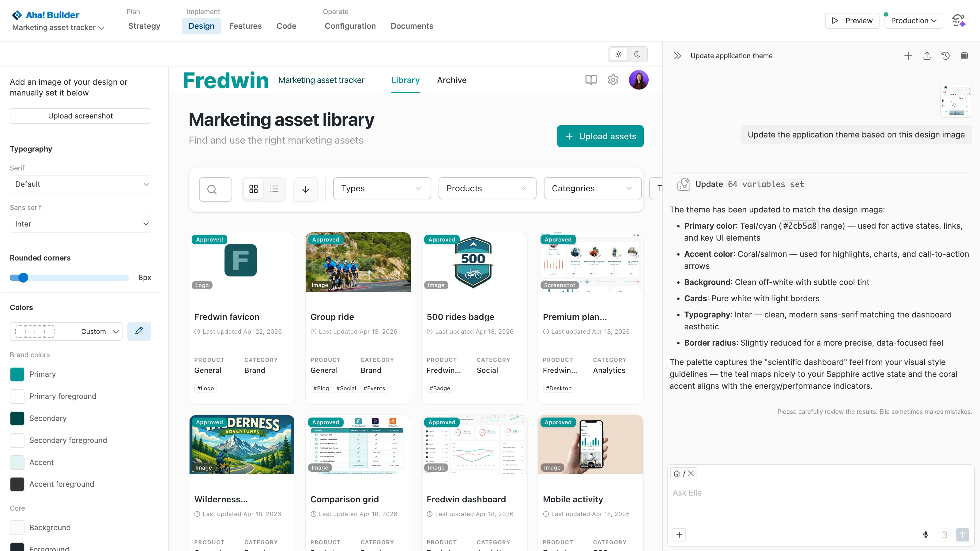The height and width of the screenshot is (551, 980).
Task: Adjust the rounded corners slider
Action: 23,278
